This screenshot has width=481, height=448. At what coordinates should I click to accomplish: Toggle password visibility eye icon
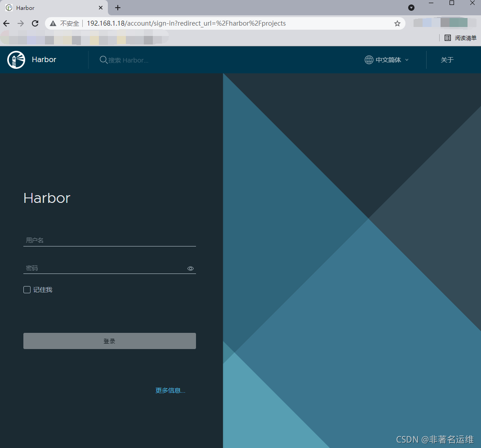[191, 269]
